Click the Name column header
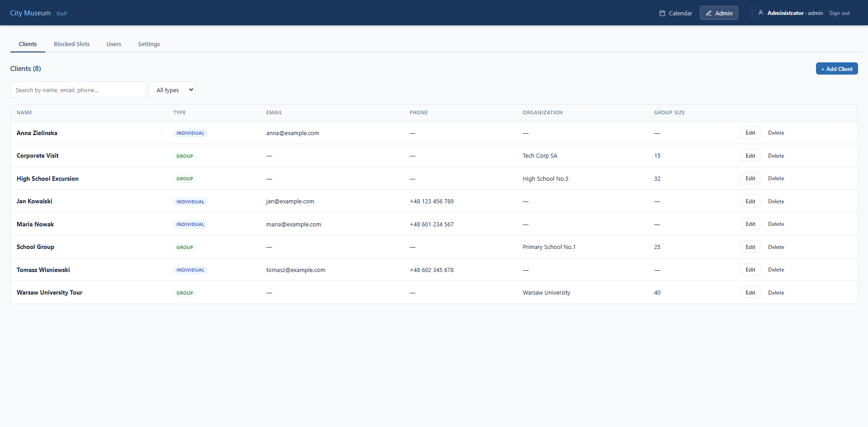The width and height of the screenshot is (868, 427). point(24,113)
